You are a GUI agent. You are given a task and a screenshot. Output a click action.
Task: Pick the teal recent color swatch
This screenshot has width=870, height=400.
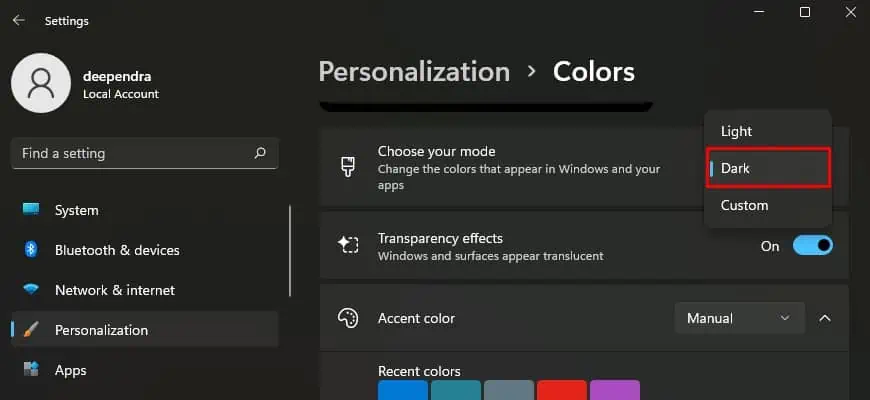pos(456,390)
